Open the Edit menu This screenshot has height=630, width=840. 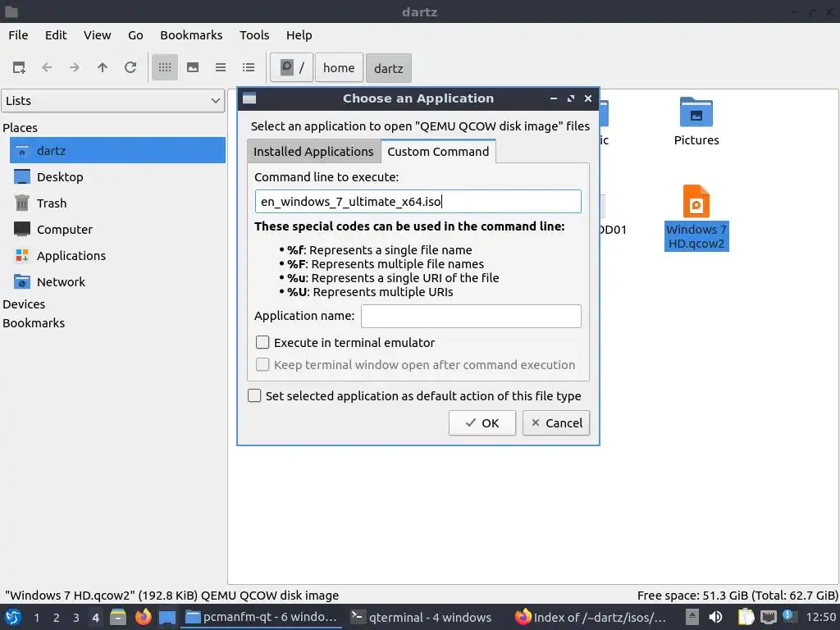56,35
